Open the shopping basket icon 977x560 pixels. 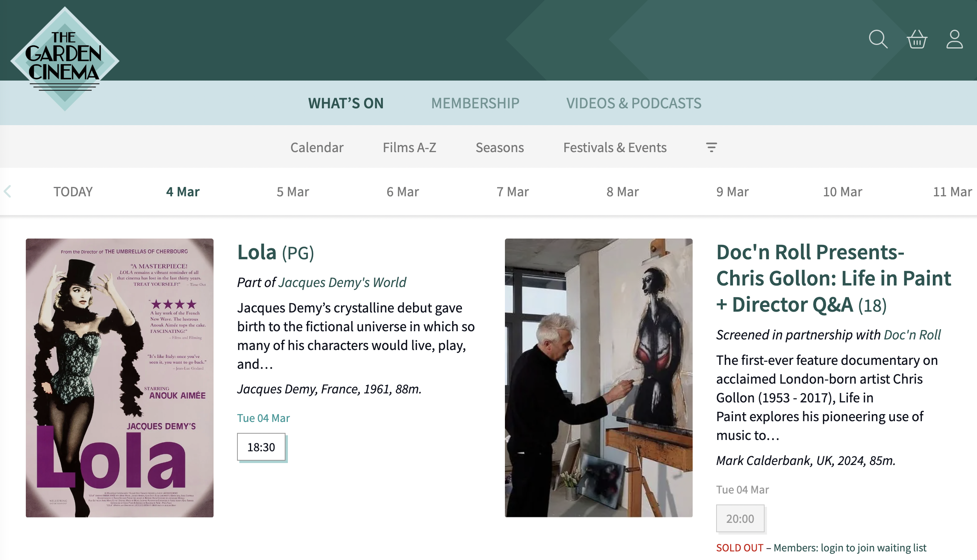(x=917, y=39)
